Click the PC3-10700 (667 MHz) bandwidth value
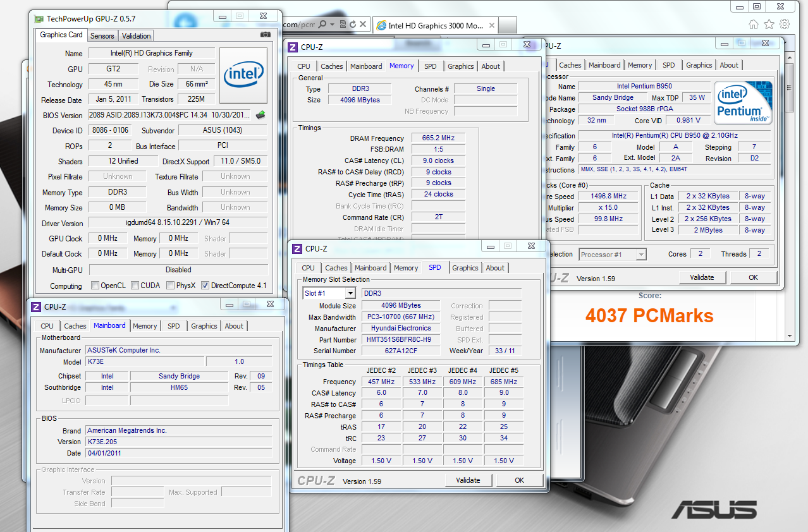 [x=401, y=317]
